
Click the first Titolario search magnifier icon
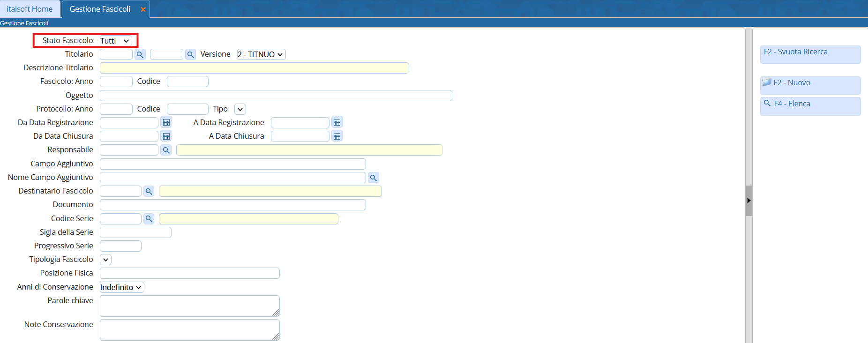140,54
